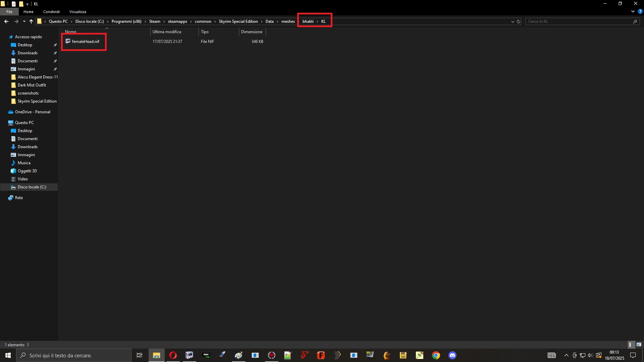Open Explorer help question mark icon
Screen dimensions: 644x362
tap(640, 11)
